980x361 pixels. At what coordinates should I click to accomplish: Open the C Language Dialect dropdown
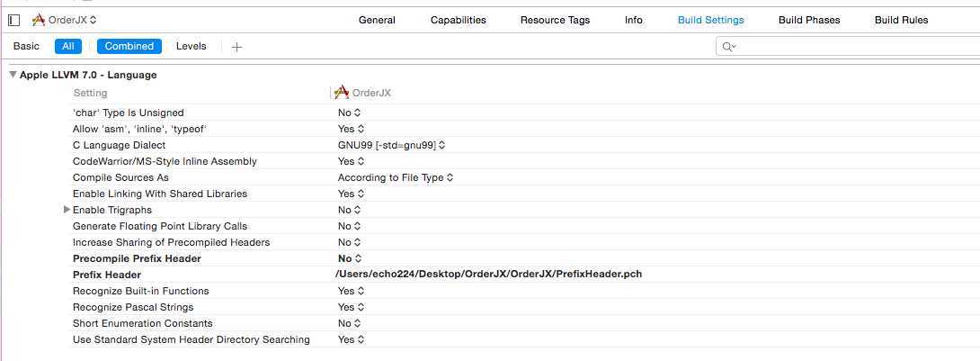(392, 145)
